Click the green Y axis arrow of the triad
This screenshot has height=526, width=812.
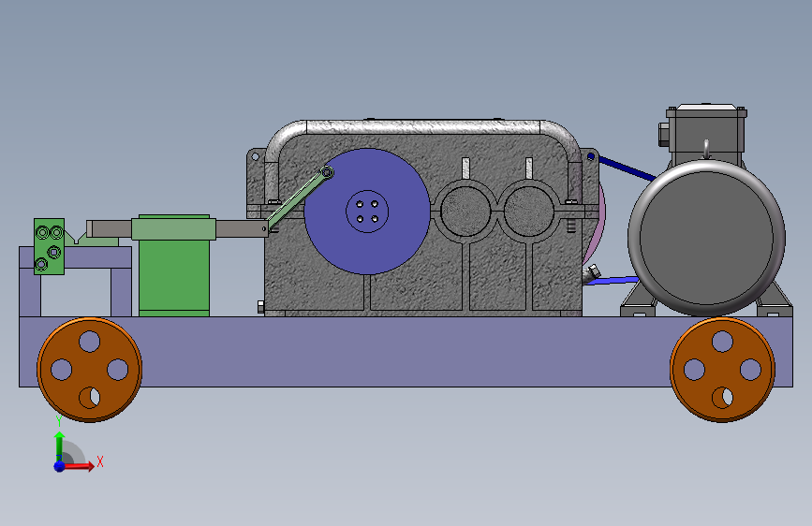coord(60,446)
